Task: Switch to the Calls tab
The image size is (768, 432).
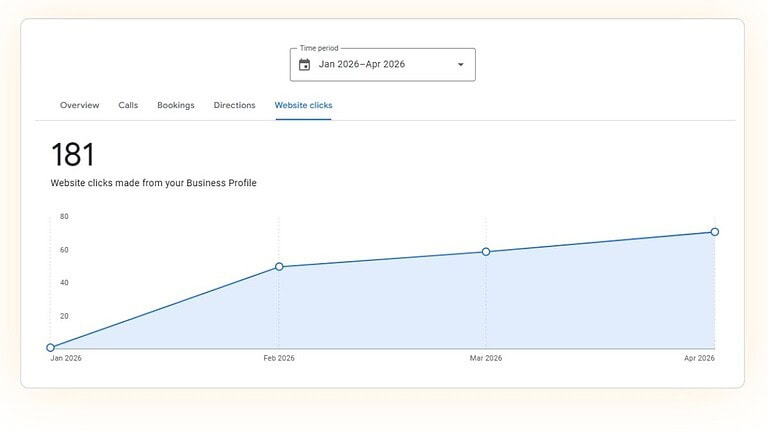Action: [128, 105]
